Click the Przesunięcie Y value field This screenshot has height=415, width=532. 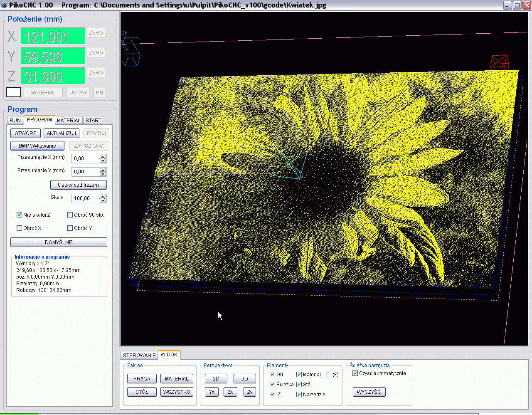(86, 172)
